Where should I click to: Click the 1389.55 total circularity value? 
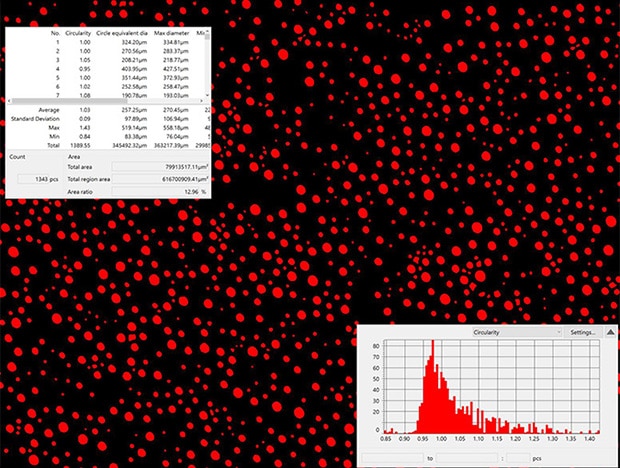80,145
